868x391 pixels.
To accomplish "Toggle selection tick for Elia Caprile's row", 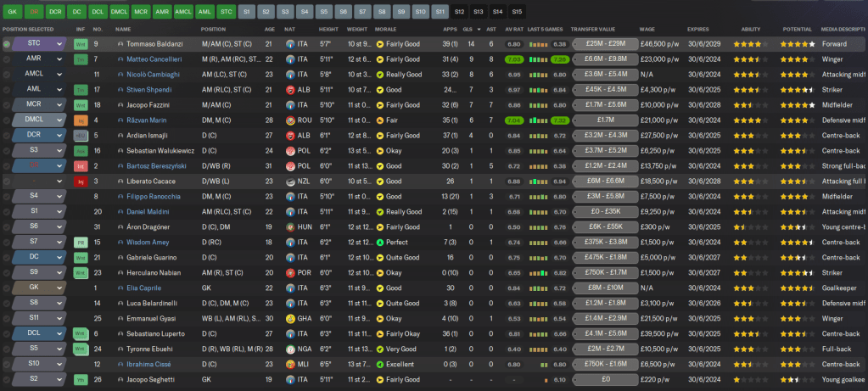I will [7, 288].
